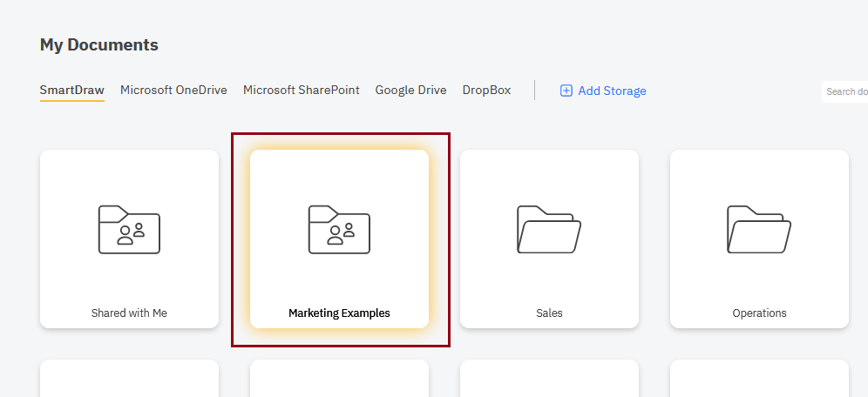
Task: Go to the DropBox tab
Action: (486, 90)
